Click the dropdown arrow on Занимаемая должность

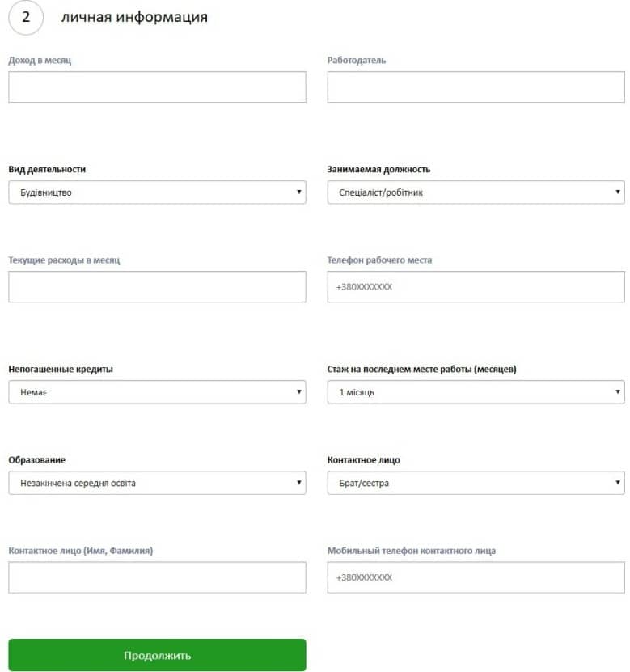point(616,192)
